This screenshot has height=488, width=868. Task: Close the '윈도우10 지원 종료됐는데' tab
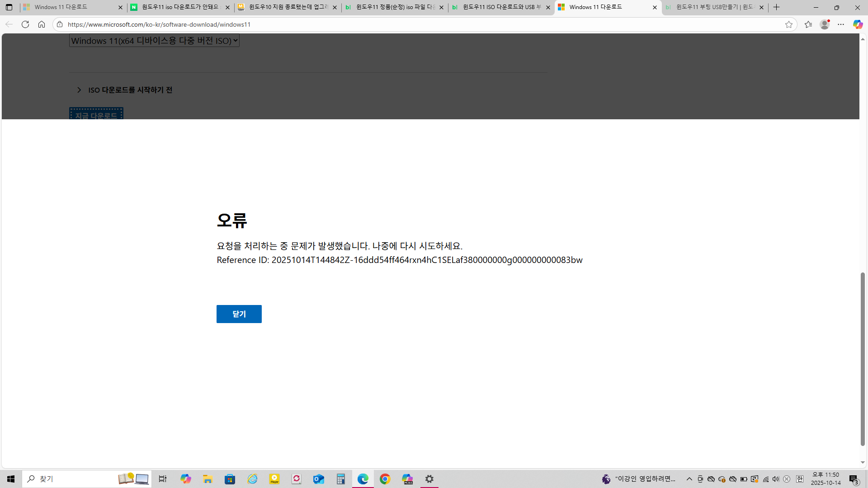pos(335,7)
